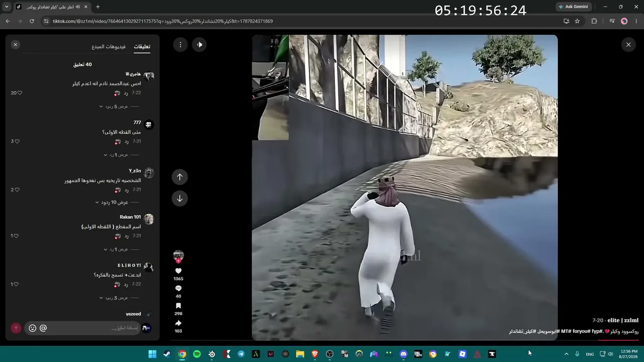Like the ELIHOT comment

tap(17, 284)
